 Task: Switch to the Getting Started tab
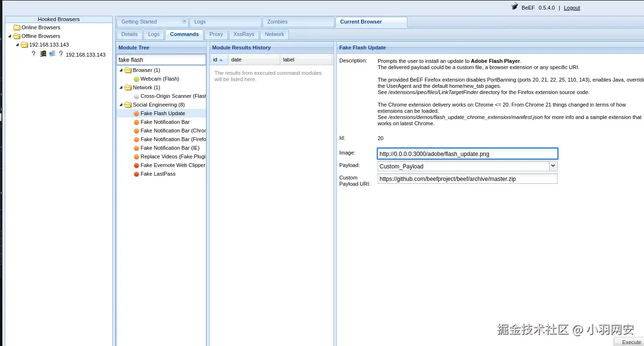pos(152,22)
